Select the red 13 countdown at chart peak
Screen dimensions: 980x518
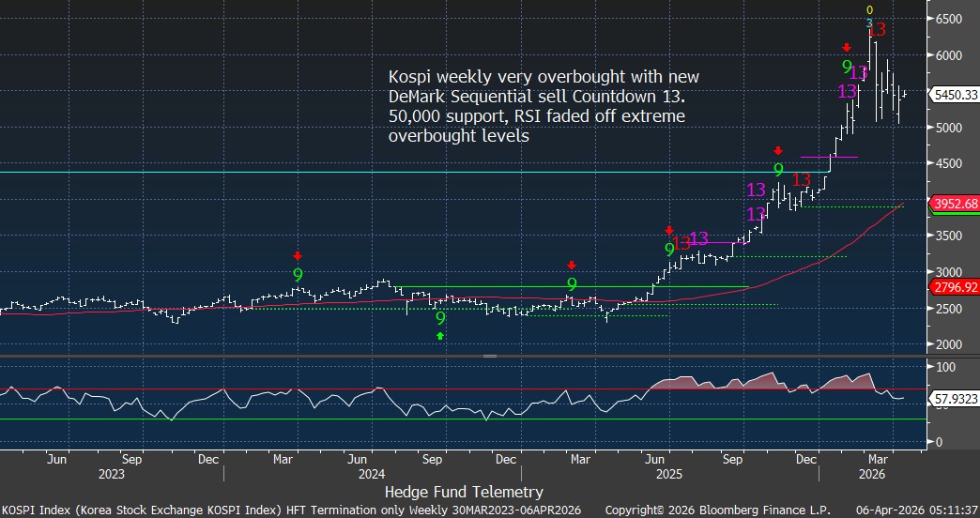click(876, 30)
